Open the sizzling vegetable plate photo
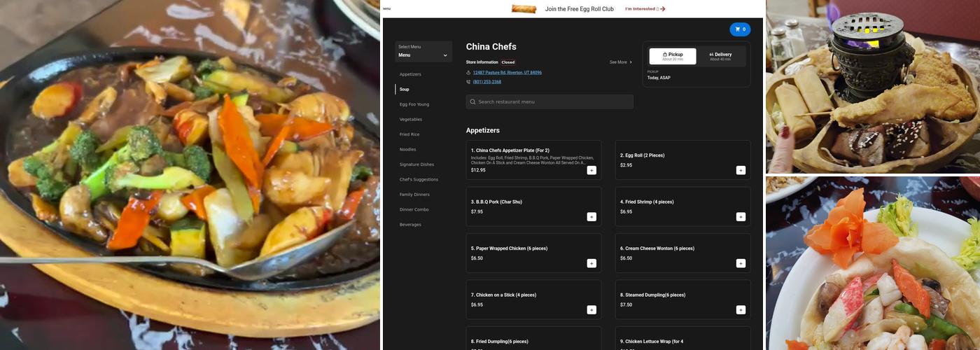 click(x=190, y=175)
